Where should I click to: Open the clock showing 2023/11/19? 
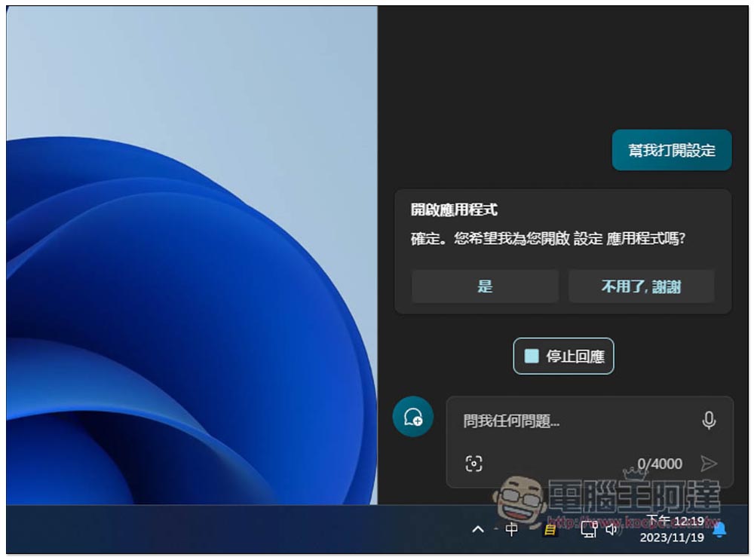click(673, 529)
